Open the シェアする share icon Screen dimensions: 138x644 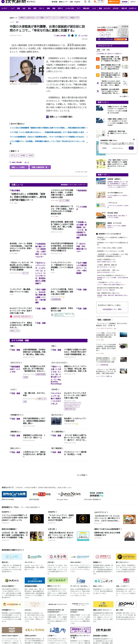[83, 36]
